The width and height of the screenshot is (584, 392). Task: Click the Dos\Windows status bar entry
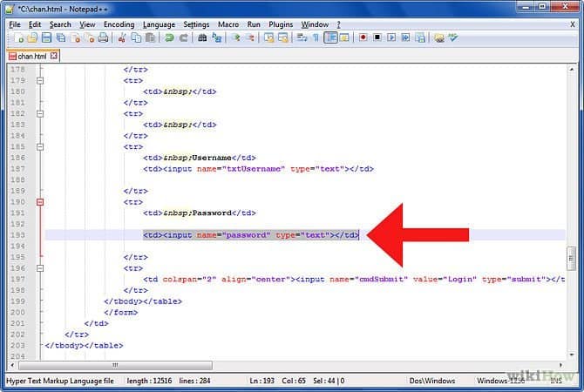pyautogui.click(x=432, y=381)
